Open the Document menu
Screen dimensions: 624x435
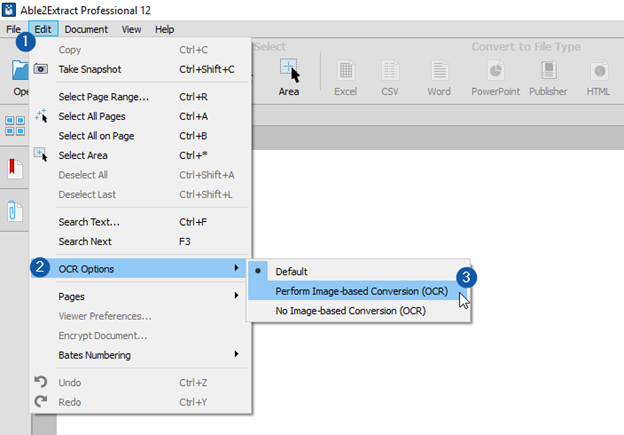point(86,29)
